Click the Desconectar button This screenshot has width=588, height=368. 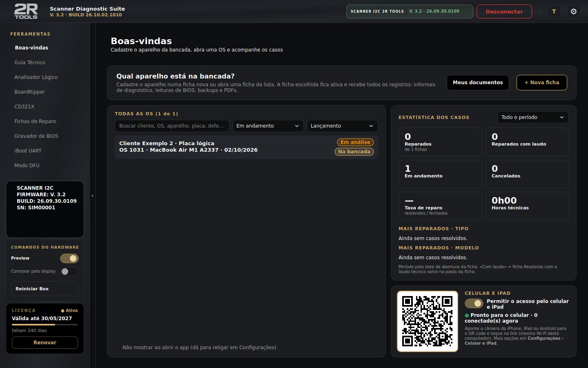[x=504, y=11]
